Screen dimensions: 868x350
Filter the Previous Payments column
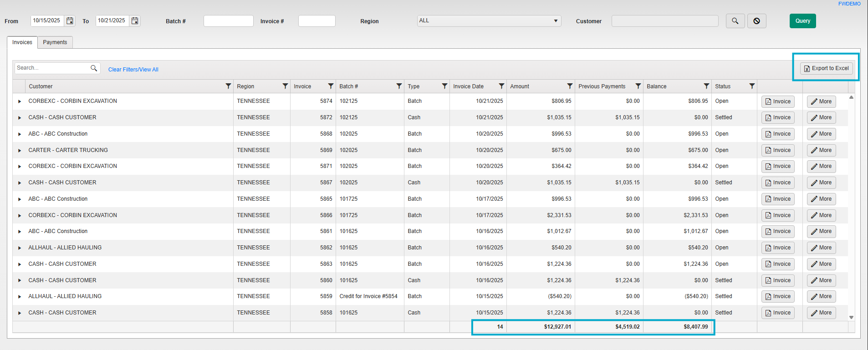point(638,86)
